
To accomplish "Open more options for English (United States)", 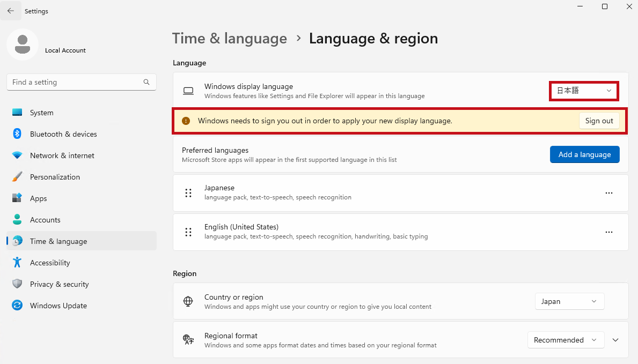I will click(608, 232).
